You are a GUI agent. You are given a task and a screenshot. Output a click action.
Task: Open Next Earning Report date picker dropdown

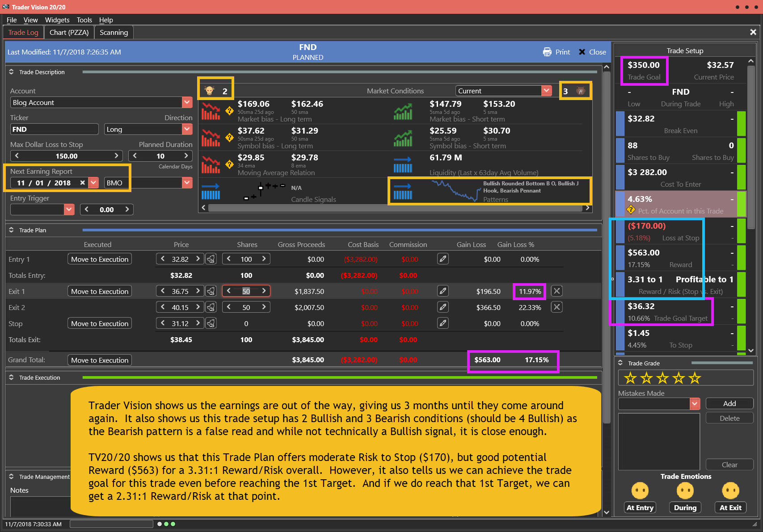93,183
